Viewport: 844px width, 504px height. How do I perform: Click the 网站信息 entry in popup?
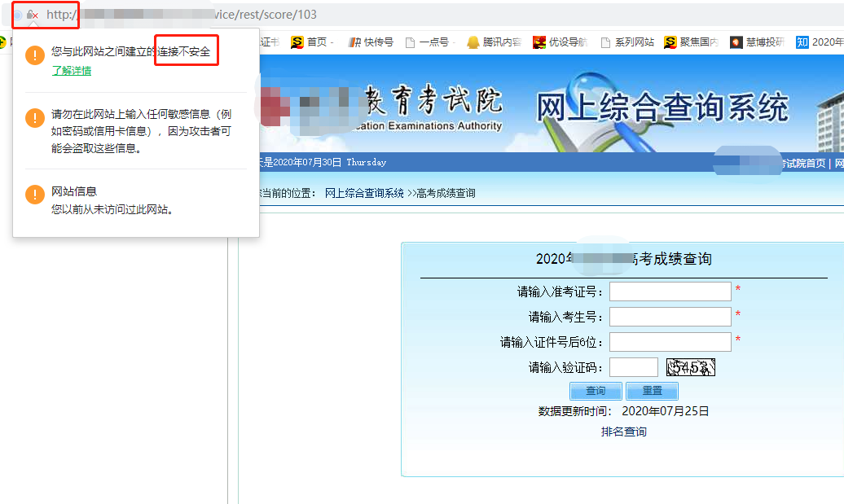point(74,191)
